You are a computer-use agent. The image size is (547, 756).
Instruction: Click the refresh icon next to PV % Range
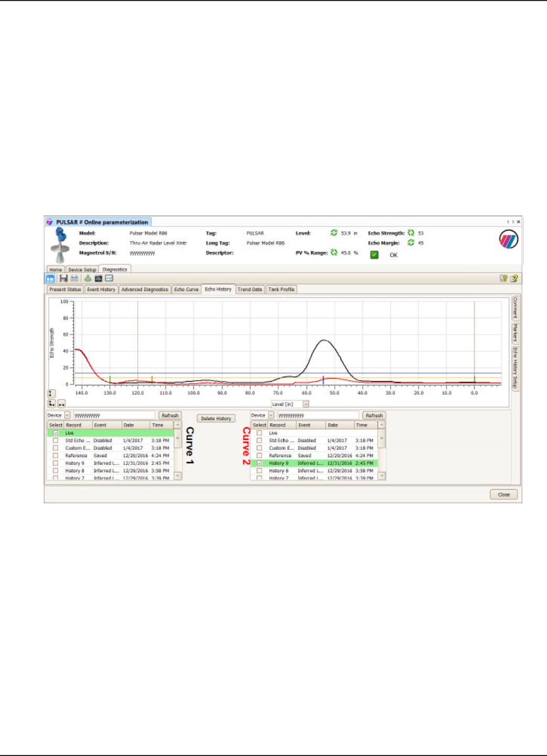[x=334, y=253]
